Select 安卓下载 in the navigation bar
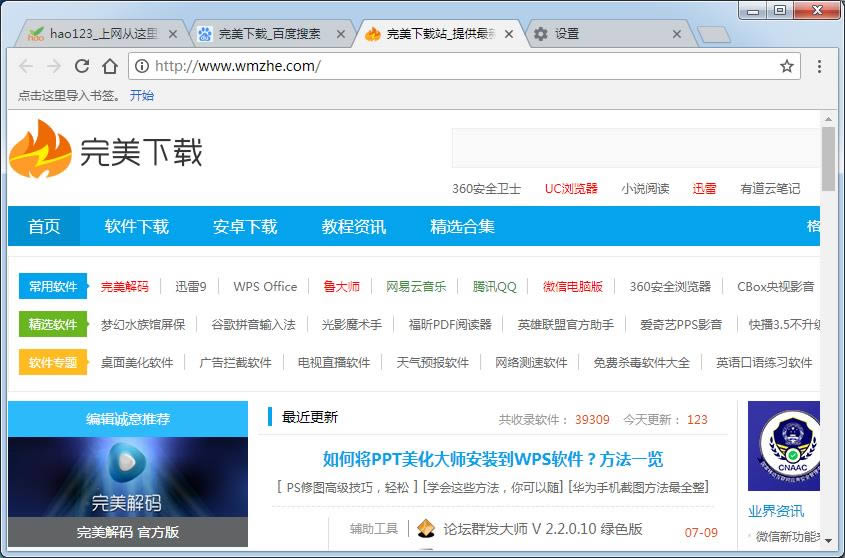845x558 pixels. point(245,226)
